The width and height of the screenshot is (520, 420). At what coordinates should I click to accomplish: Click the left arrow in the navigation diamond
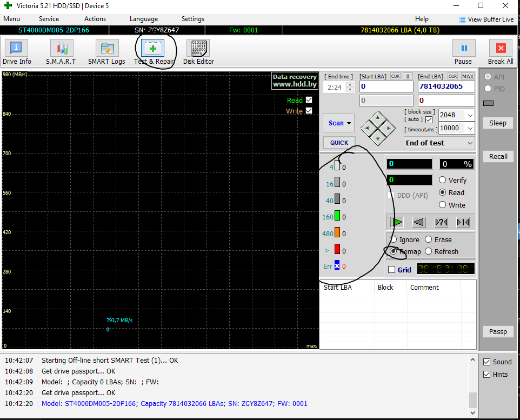[367, 128]
